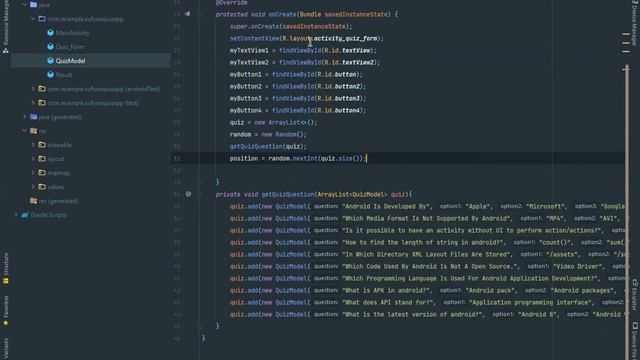Select QuizModel in project tree
The height and width of the screenshot is (360, 640).
pos(70,61)
